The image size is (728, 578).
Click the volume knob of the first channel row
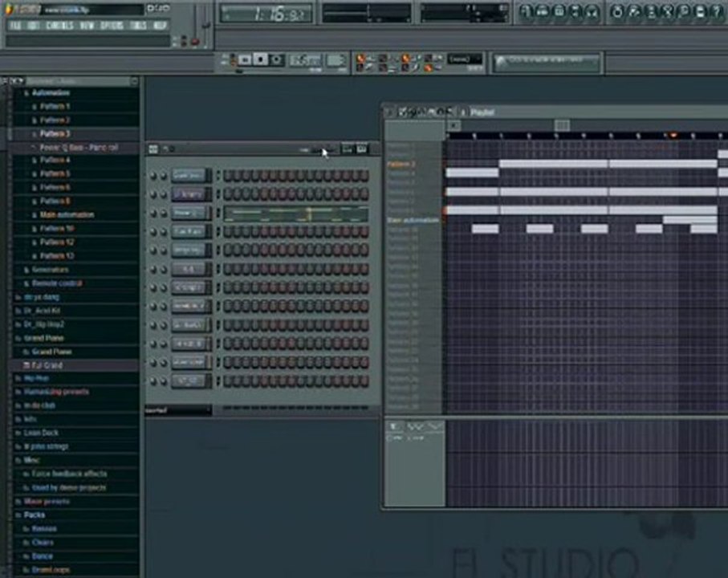coord(164,177)
